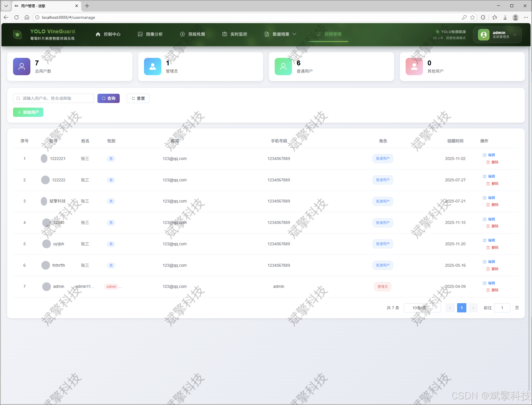Click the green admin avatar icon

pyautogui.click(x=484, y=35)
